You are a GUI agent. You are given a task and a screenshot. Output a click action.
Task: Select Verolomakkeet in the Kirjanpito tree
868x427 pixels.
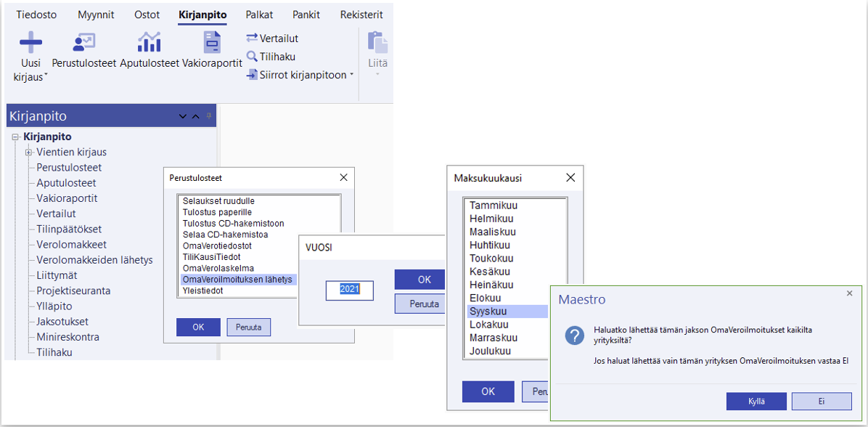coord(71,245)
